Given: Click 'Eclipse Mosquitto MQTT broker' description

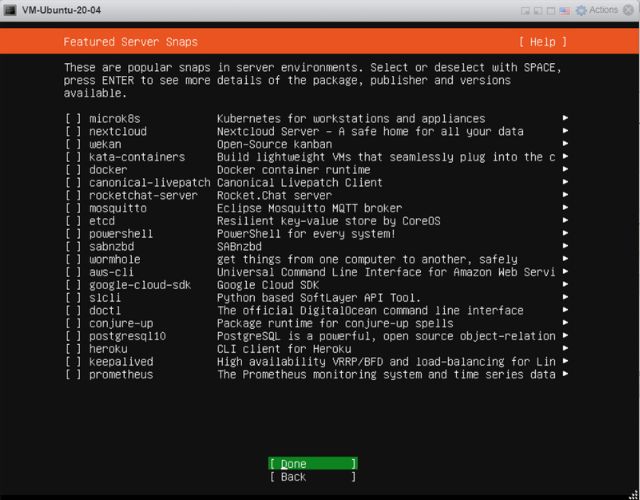Looking at the screenshot, I should [x=309, y=208].
